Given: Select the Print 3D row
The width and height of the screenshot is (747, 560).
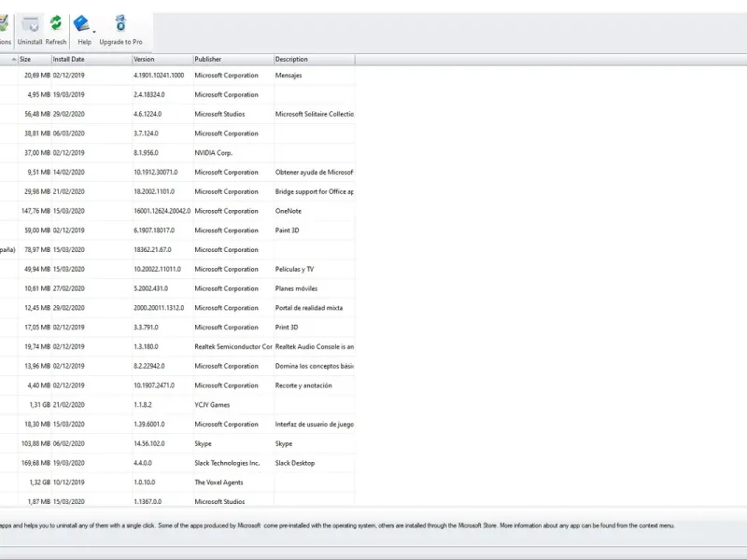Looking at the screenshot, I should [177, 328].
